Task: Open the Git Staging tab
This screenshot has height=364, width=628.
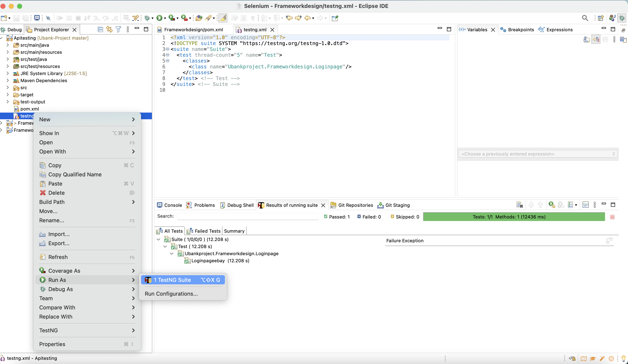Action: pyautogui.click(x=394, y=205)
